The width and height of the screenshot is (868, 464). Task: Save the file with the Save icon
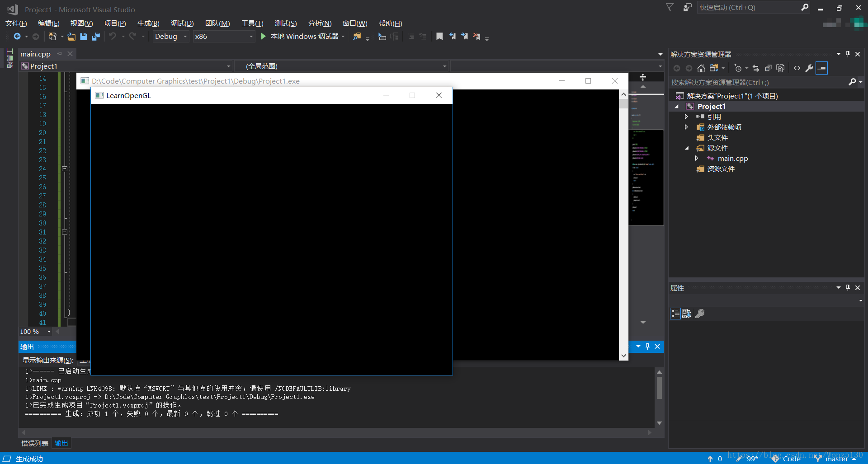coord(84,37)
